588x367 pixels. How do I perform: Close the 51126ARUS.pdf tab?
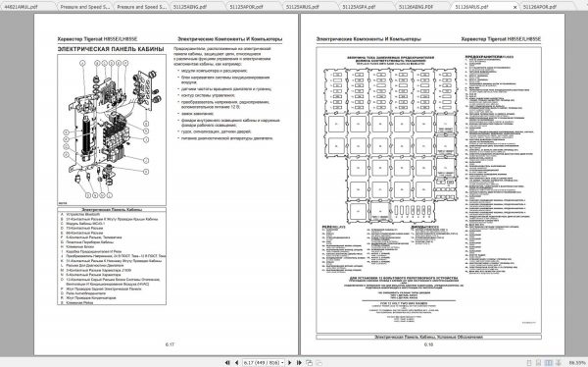(x=514, y=7)
